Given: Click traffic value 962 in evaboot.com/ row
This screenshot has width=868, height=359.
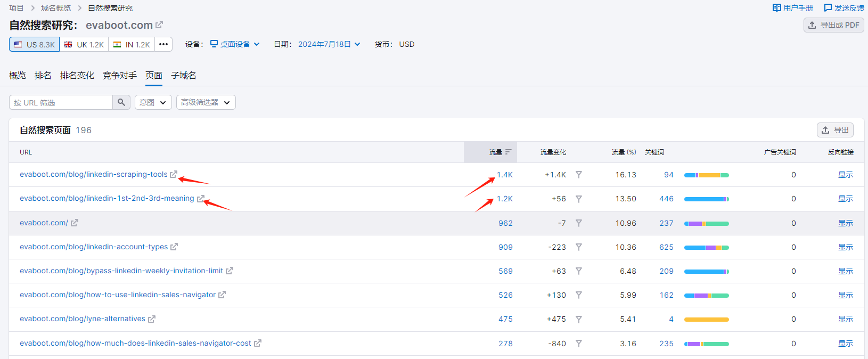Looking at the screenshot, I should click(x=505, y=223).
